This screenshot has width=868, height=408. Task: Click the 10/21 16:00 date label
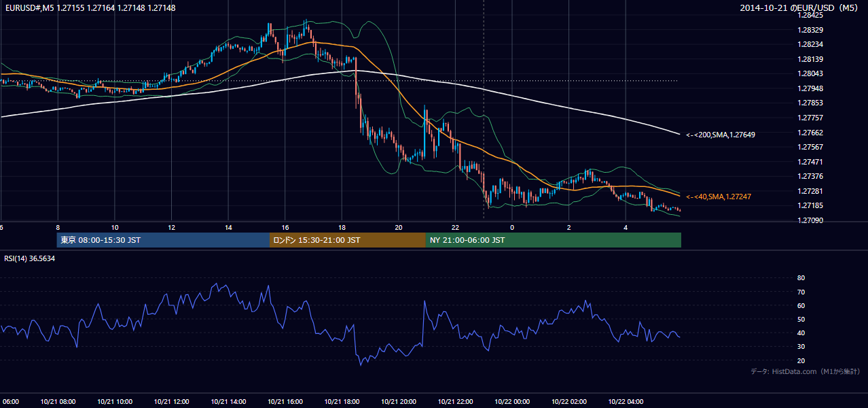(x=285, y=402)
